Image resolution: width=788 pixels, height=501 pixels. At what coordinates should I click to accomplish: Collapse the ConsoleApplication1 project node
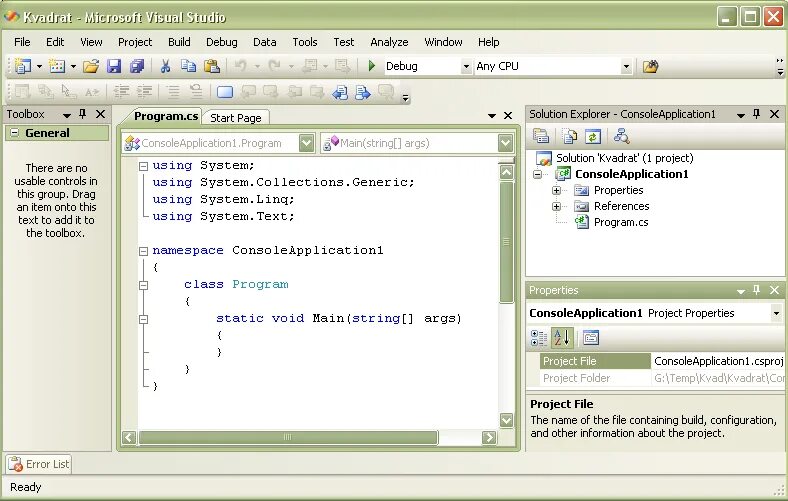pos(538,174)
